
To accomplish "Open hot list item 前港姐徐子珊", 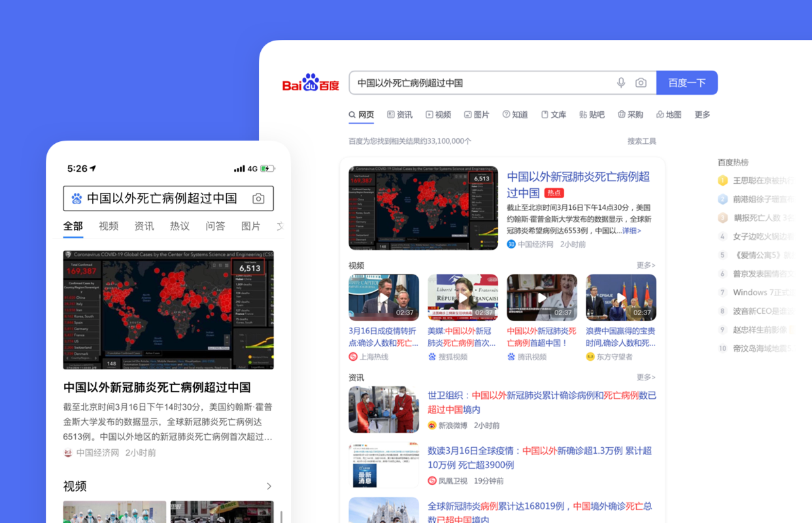I will coord(764,199).
